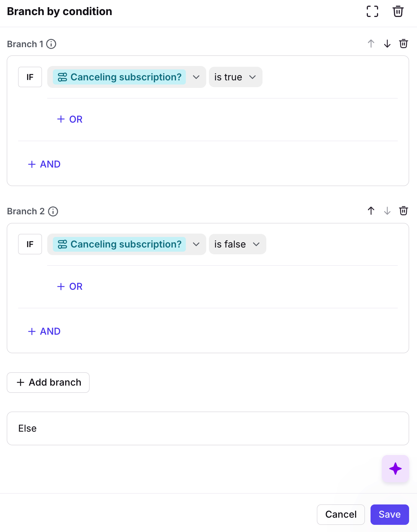Select the Else branch row

(x=208, y=428)
